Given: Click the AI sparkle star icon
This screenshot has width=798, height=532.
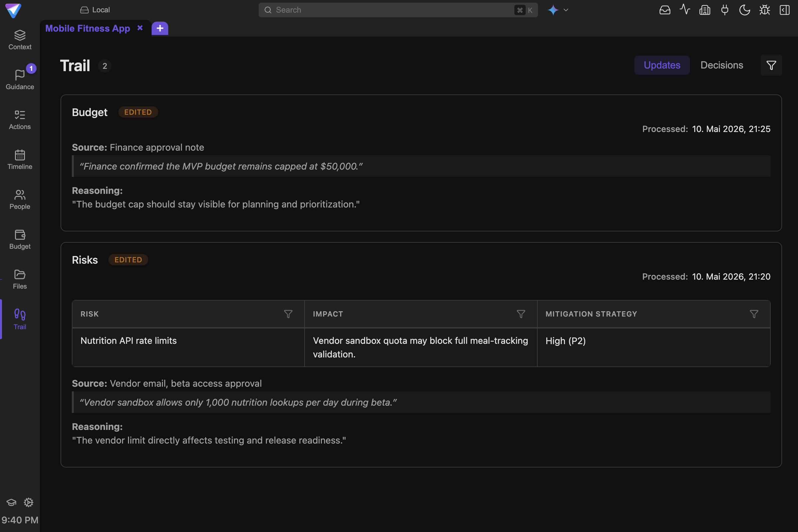Looking at the screenshot, I should tap(553, 10).
